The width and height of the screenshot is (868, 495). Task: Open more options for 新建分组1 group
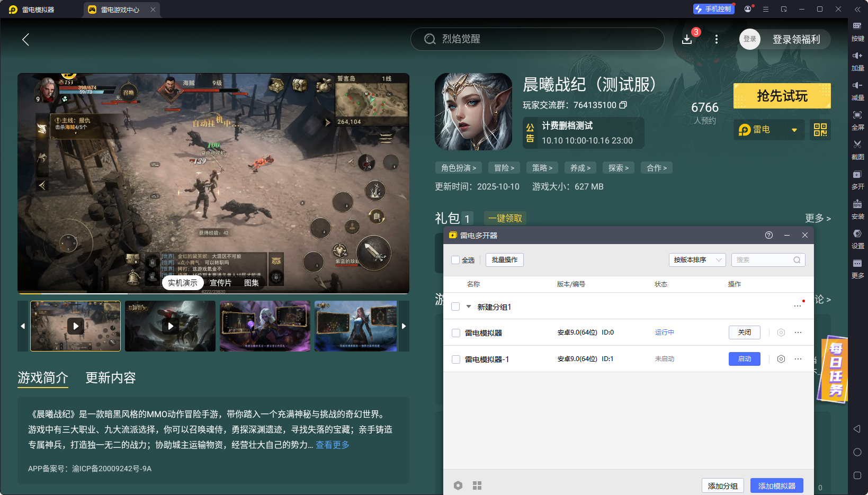pos(798,307)
